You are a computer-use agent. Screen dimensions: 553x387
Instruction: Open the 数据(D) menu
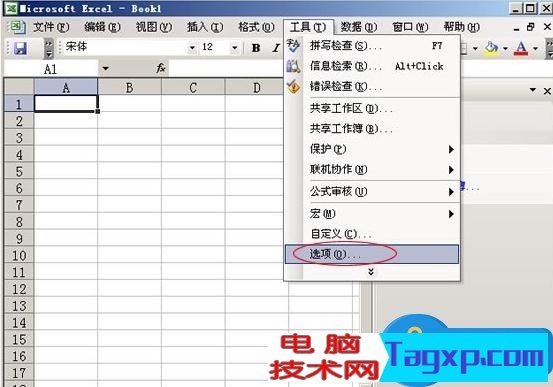tap(359, 27)
